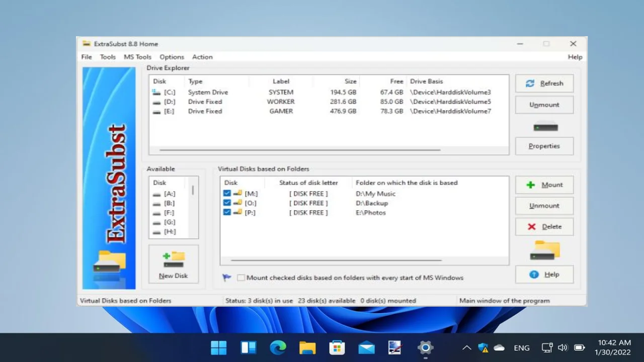Select the D: drive icon in Drive Explorer
The image size is (644, 362).
(156, 102)
